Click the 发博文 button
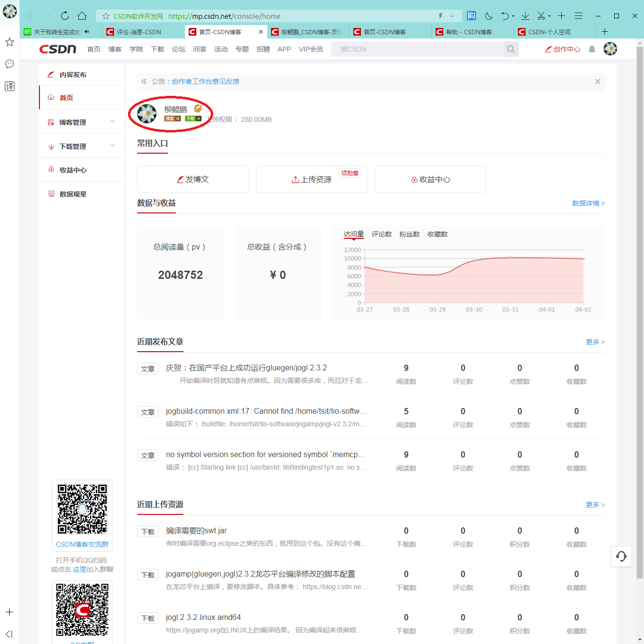The width and height of the screenshot is (644, 644). coord(193,179)
